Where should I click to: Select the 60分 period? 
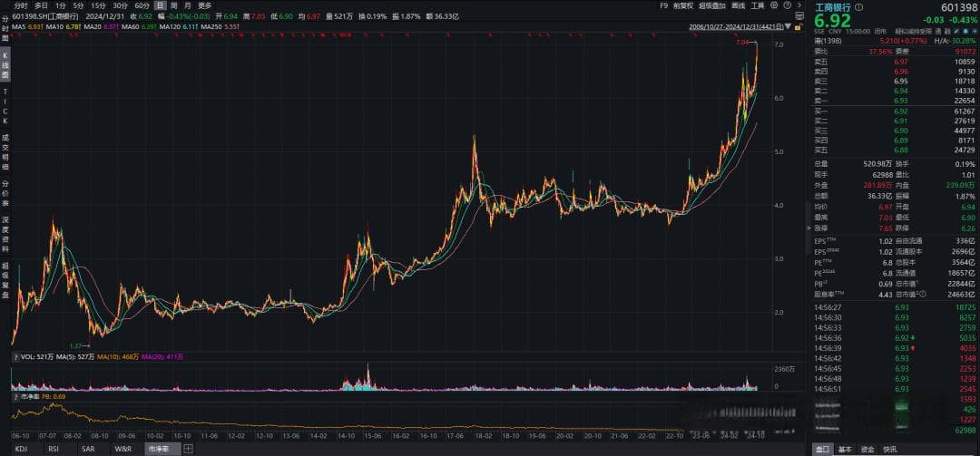[142, 5]
